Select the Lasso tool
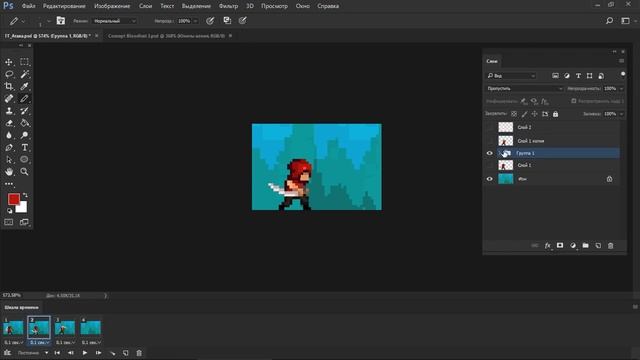This screenshot has width=640, height=360. [9, 74]
